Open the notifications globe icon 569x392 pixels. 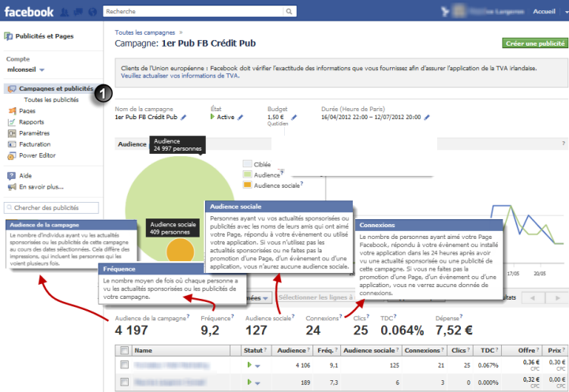(93, 12)
